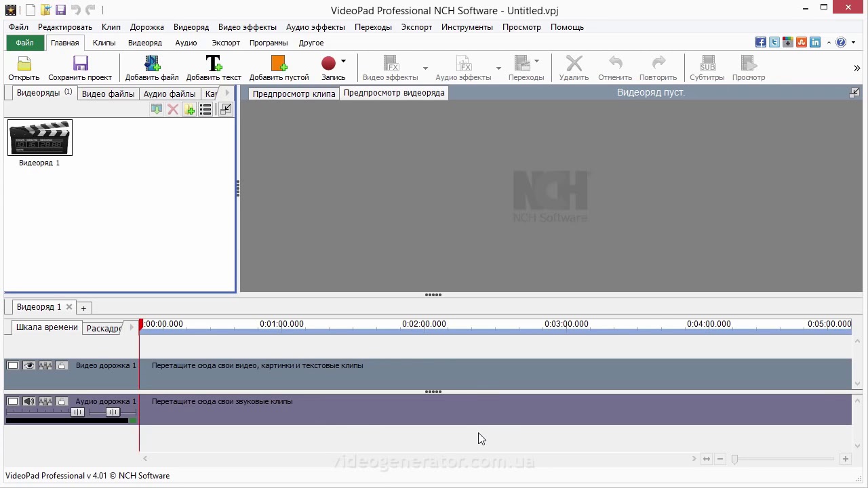Screen dimensions: 868x488
Task: Click the place-on-sequence arrow icon in bin
Action: tap(157, 110)
